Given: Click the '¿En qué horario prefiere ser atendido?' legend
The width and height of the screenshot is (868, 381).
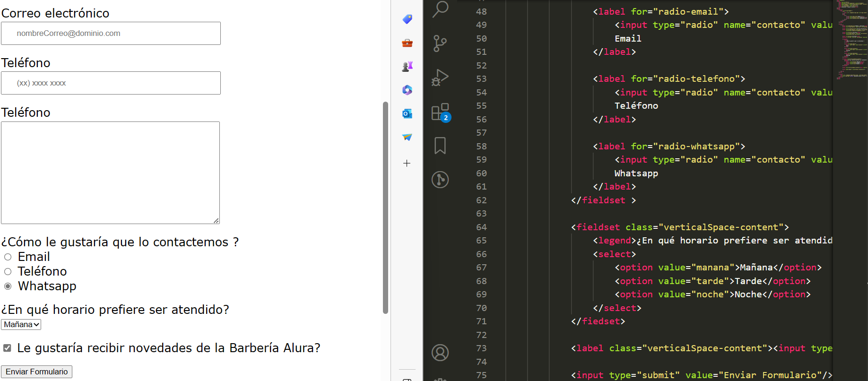Looking at the screenshot, I should click(x=115, y=310).
